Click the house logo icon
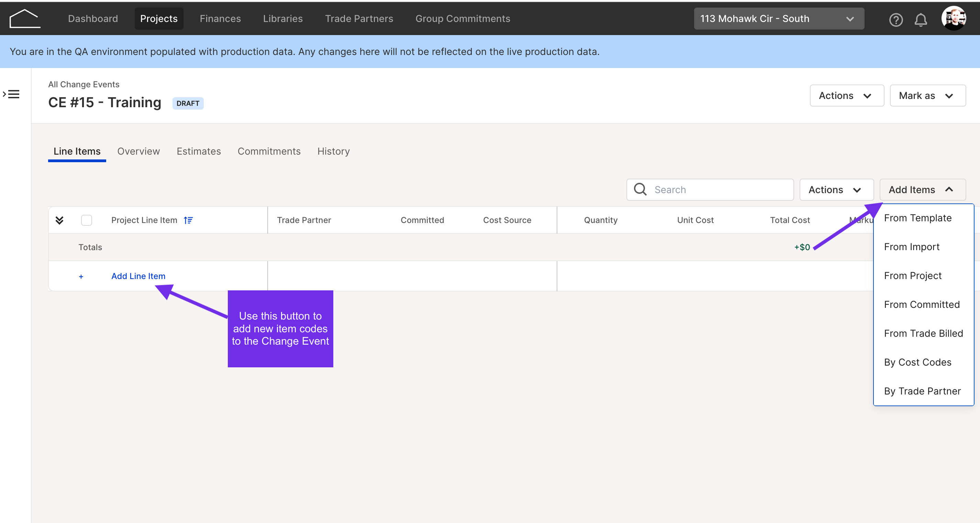Screen dimensions: 980x523 point(25,19)
